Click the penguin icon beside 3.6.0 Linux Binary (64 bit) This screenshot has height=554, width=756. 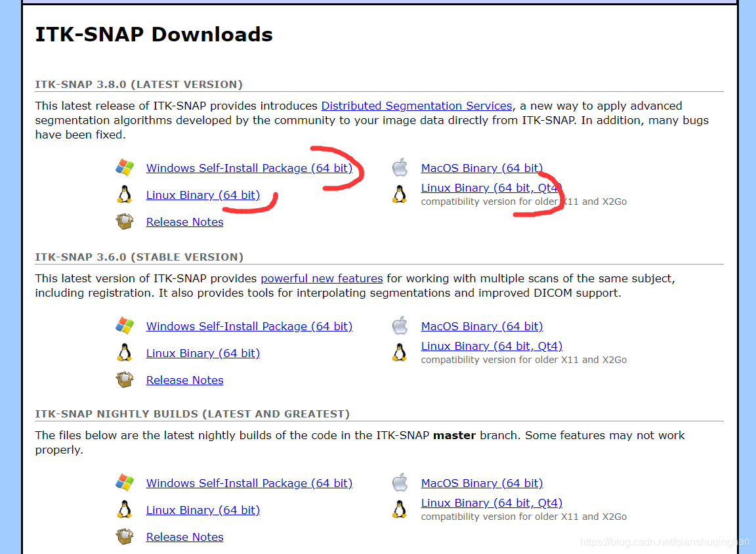point(125,352)
